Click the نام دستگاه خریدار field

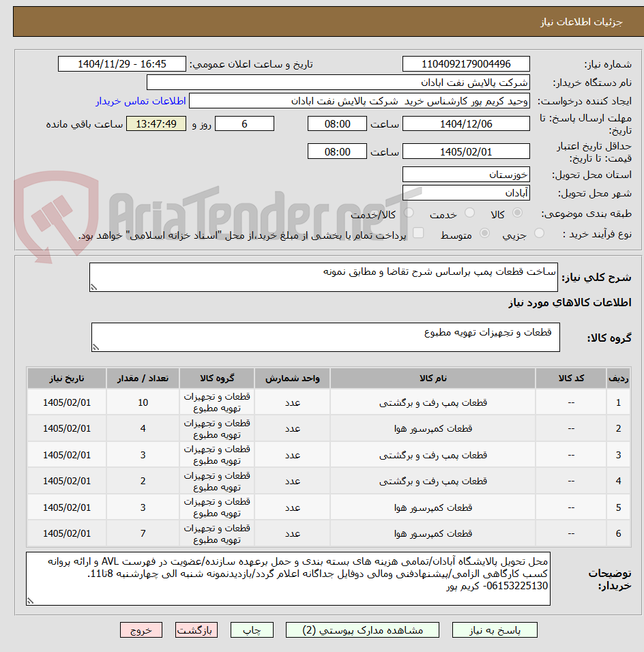click(x=338, y=83)
